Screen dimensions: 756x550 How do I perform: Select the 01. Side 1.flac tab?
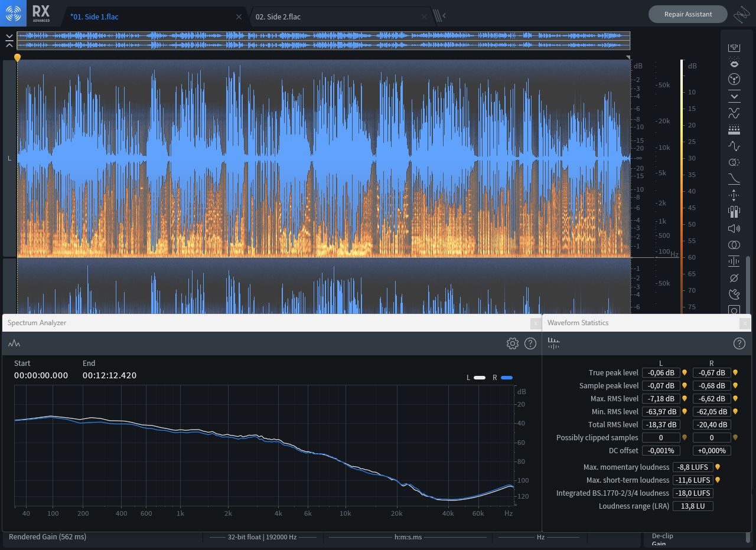click(94, 17)
